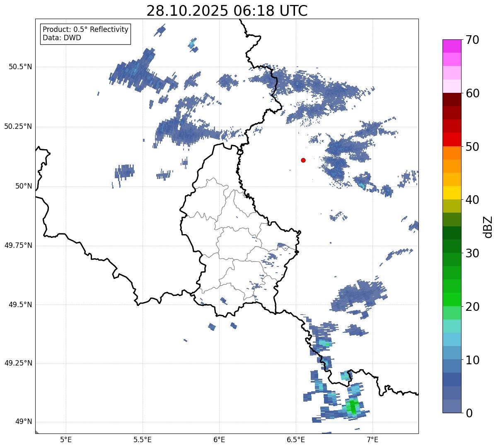Click the 50.5°N latitude tick label
Viewport: 498px width, 448px height.
[x=20, y=67]
